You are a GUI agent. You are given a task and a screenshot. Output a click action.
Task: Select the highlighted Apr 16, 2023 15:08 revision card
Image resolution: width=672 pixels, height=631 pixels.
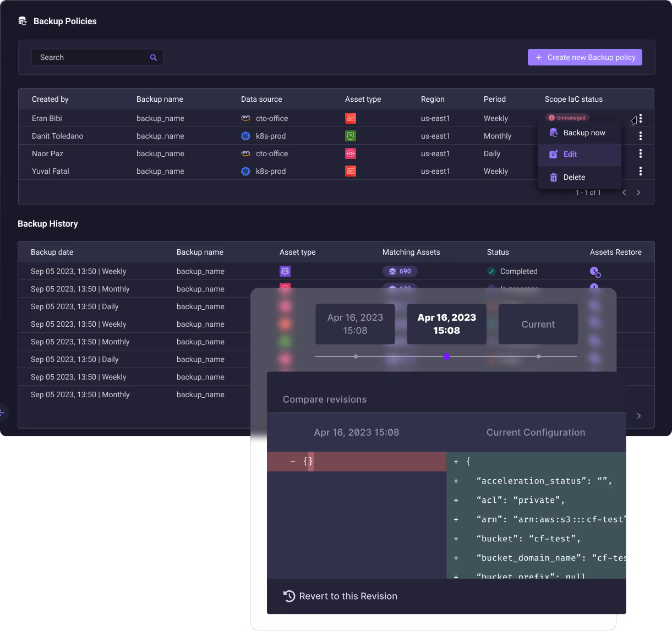click(446, 324)
